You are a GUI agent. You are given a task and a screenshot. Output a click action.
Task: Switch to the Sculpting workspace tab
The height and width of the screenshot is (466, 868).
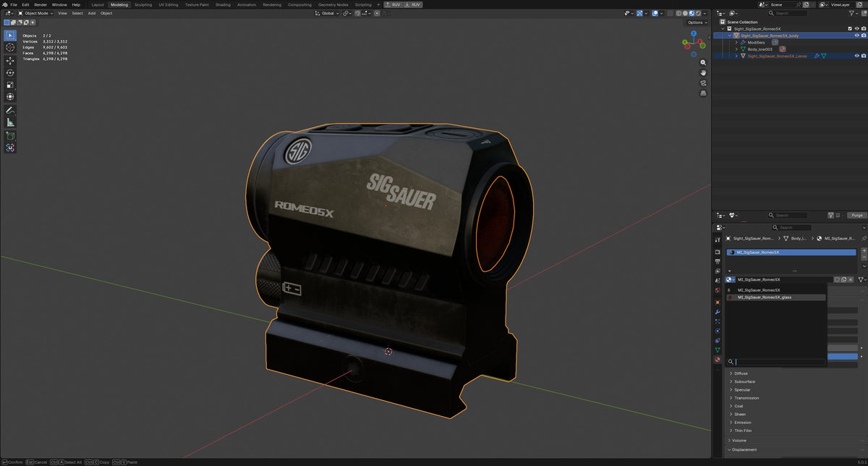(x=143, y=4)
